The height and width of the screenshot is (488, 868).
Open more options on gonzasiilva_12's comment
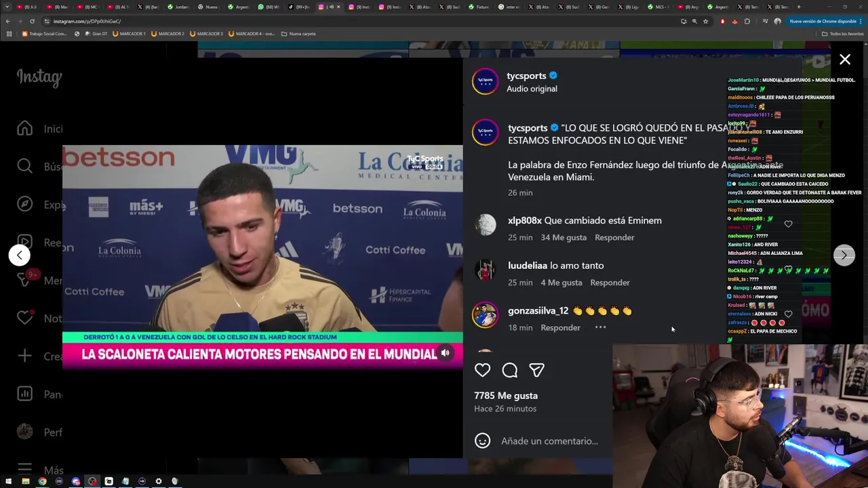click(600, 327)
